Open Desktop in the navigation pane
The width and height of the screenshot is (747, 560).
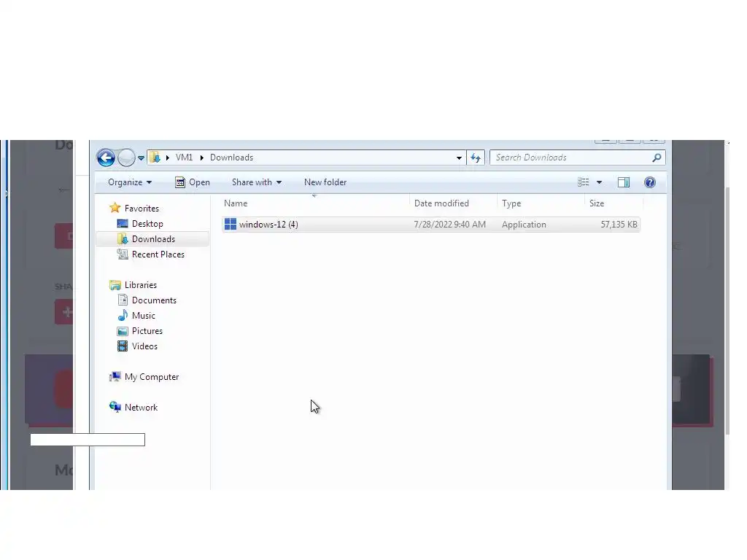click(x=147, y=224)
